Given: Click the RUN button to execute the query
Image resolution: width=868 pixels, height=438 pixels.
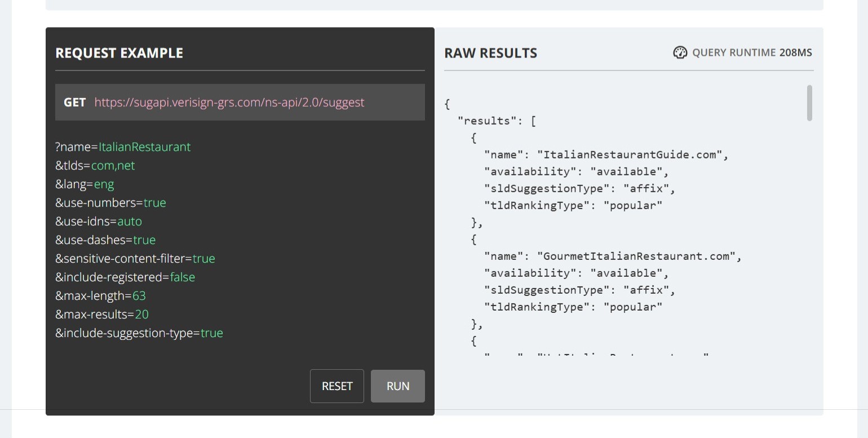Looking at the screenshot, I should pos(398,386).
